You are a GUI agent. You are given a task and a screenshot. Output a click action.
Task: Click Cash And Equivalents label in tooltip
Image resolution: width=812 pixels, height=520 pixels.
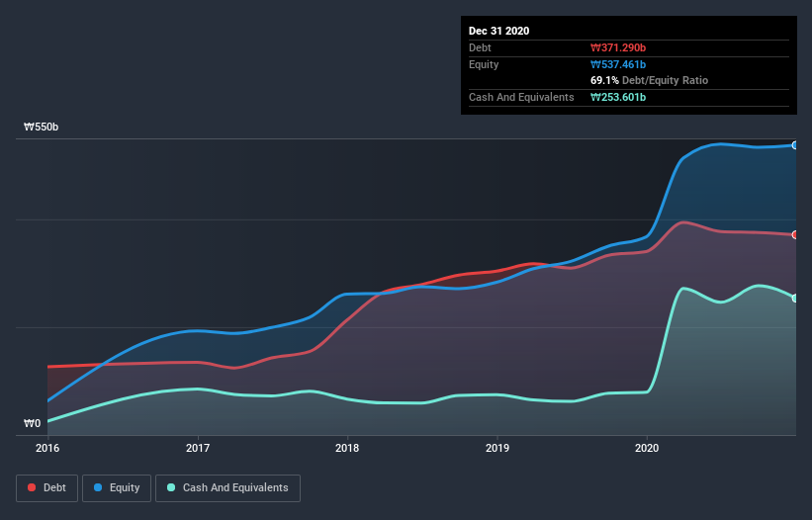tap(521, 97)
